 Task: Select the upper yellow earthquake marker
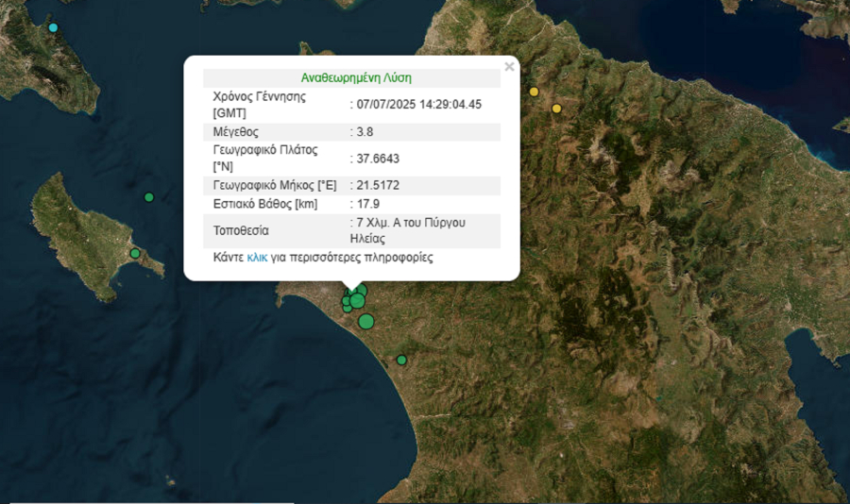[534, 92]
